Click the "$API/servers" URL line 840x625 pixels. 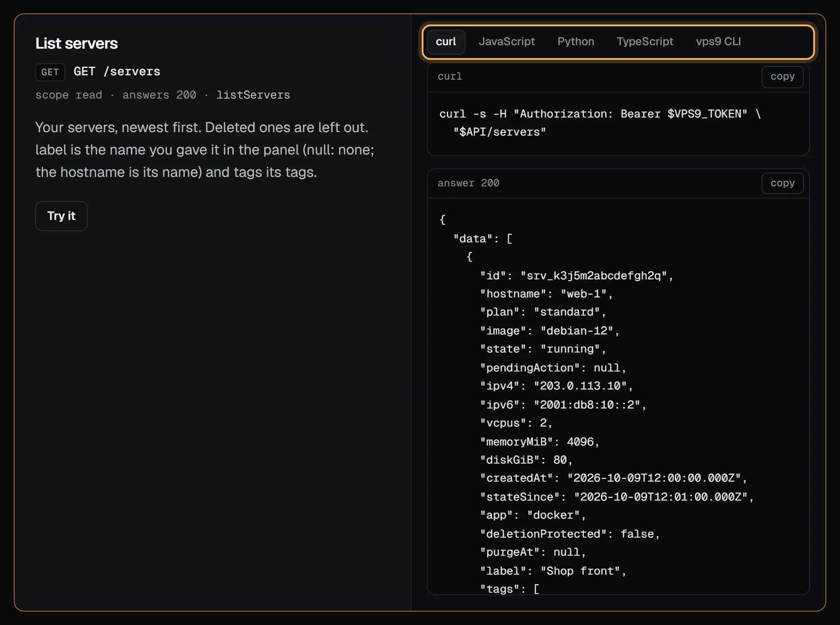[x=500, y=132]
